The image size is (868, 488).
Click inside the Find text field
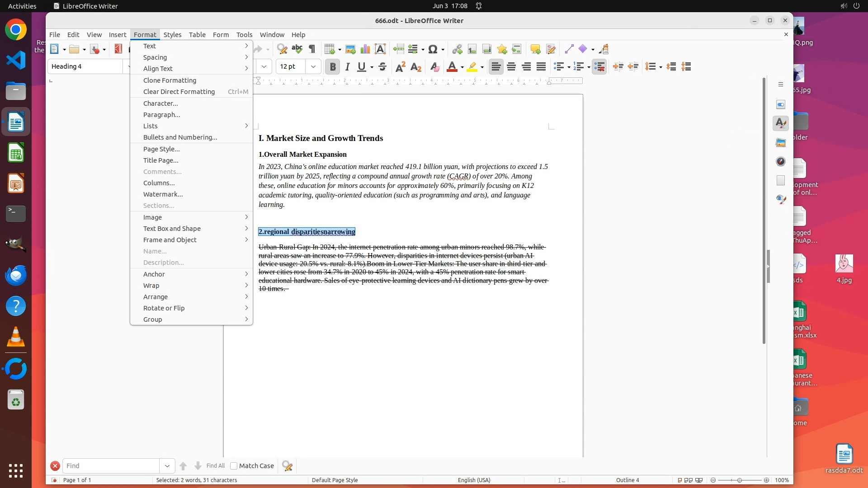111,466
